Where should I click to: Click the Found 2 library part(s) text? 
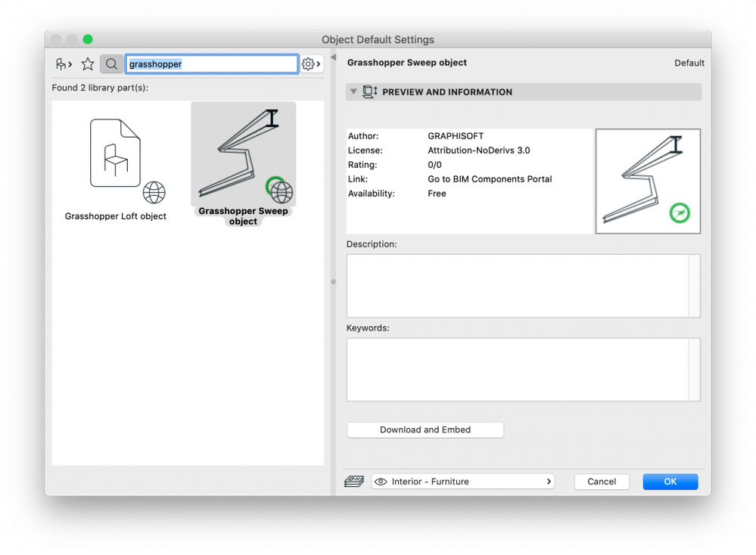[101, 88]
